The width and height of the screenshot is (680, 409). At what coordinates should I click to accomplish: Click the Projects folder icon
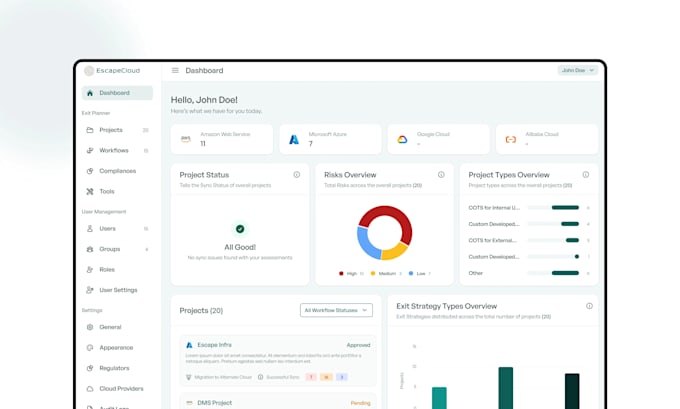pos(90,130)
